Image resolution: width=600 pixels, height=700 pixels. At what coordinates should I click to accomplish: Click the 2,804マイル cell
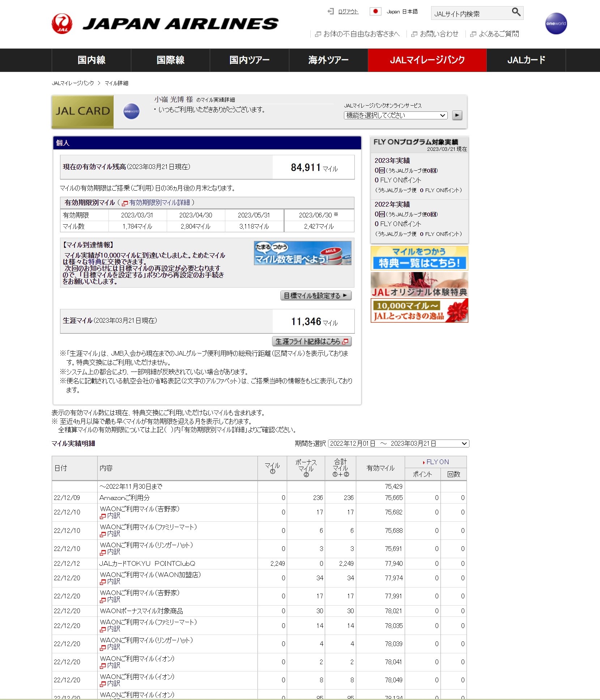tap(195, 226)
